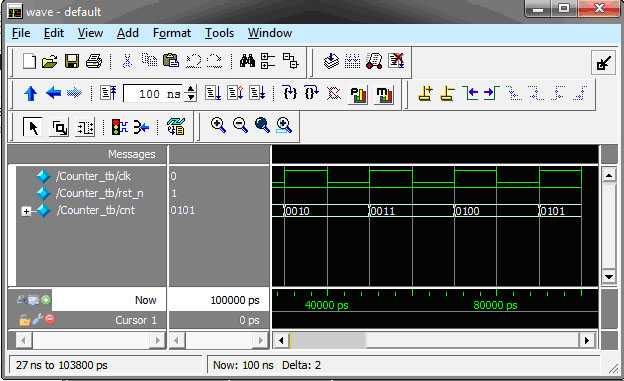The image size is (624, 381).
Task: Save with the floppy disk icon
Action: click(x=72, y=61)
